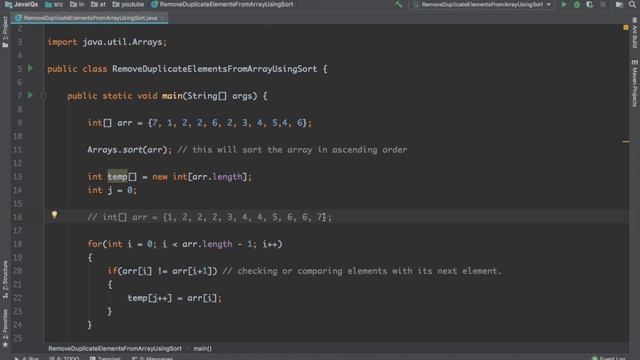Open the Structure tool window sidebar button
Viewport: 640px width, 360px height.
(5, 279)
